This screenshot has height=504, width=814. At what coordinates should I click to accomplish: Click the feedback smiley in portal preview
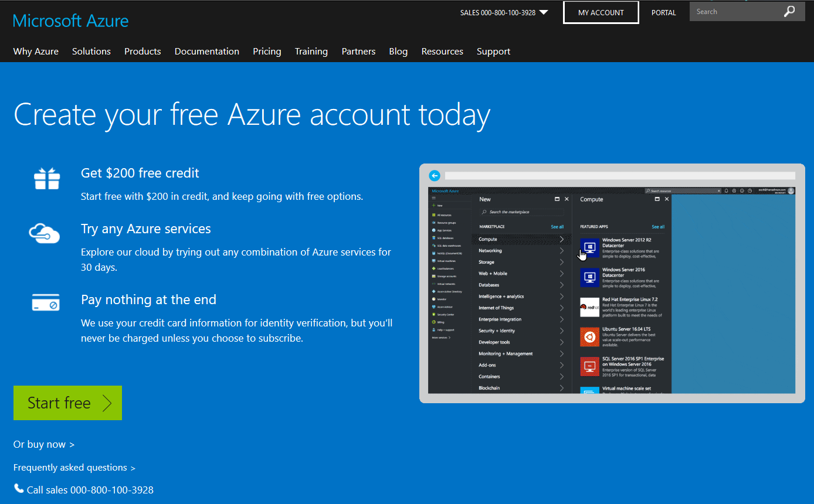click(742, 191)
